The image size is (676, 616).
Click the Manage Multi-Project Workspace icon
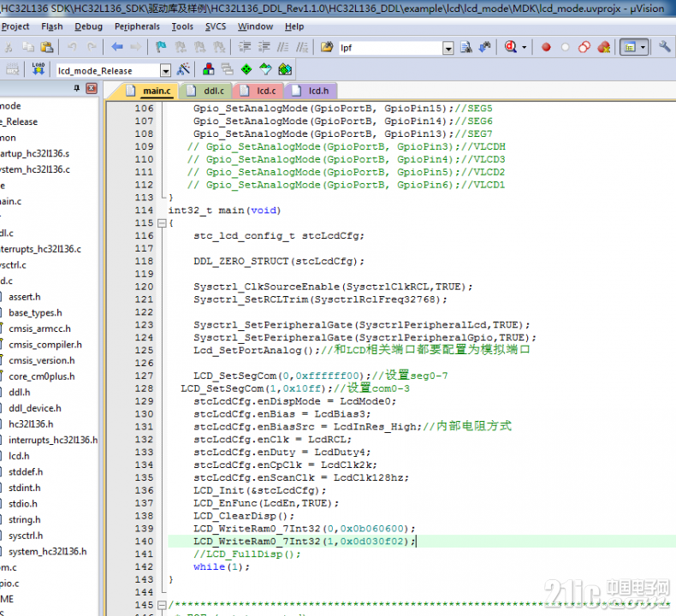click(x=228, y=69)
